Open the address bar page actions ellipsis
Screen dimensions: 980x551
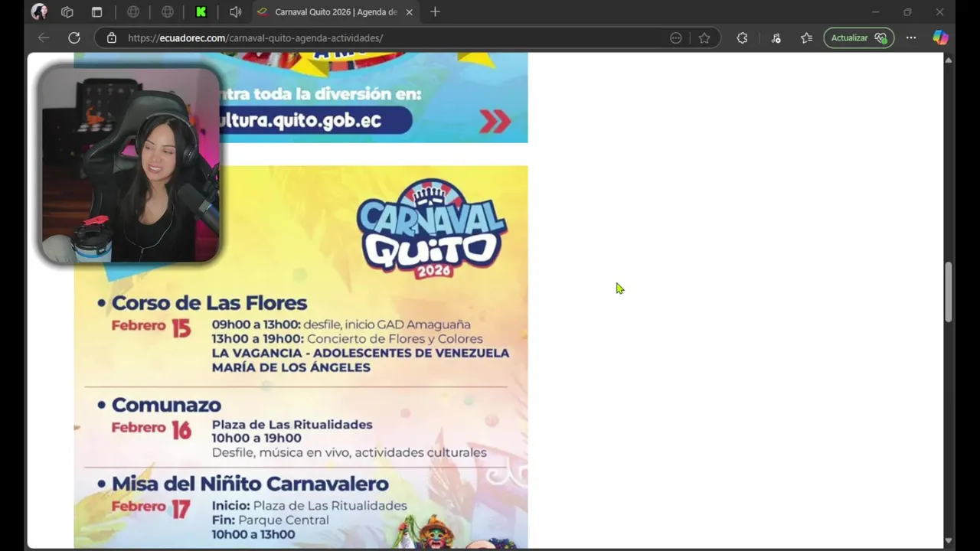(x=676, y=37)
